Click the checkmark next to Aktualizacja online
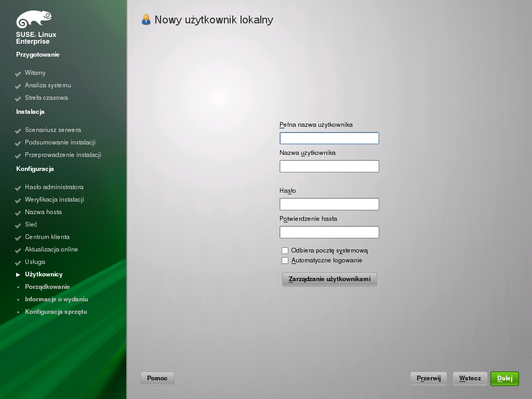This screenshot has width=532, height=399. 18,250
